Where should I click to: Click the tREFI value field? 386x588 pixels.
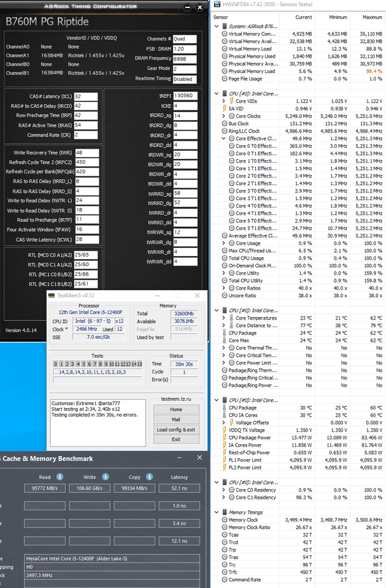(185, 96)
